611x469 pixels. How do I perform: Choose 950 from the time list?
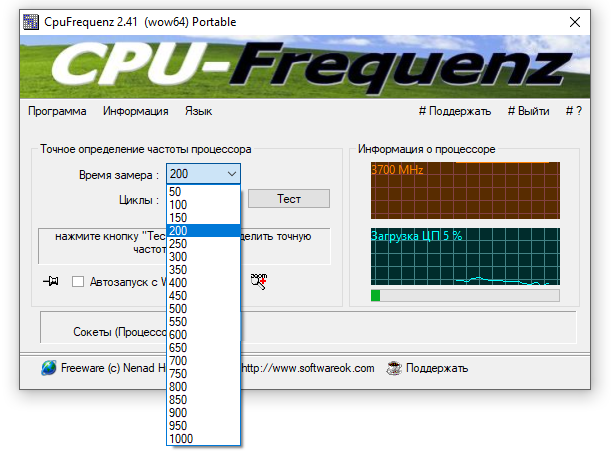[203, 426]
